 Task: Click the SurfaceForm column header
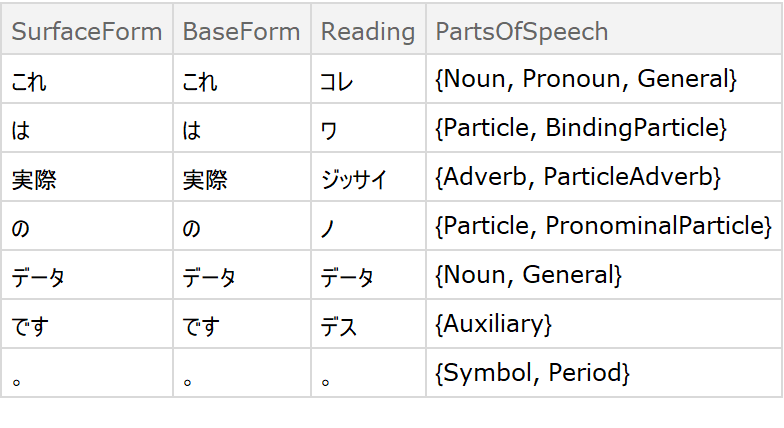tap(86, 31)
